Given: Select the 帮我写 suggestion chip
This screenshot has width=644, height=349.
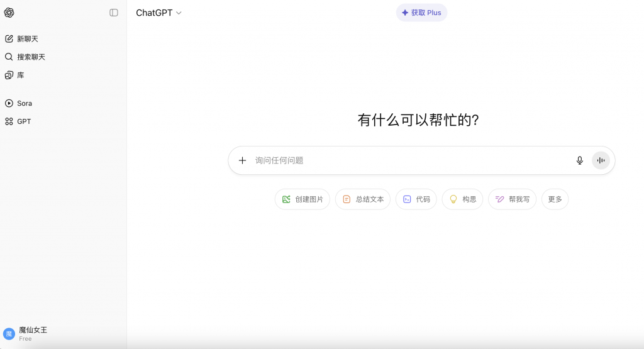Looking at the screenshot, I should (512, 199).
